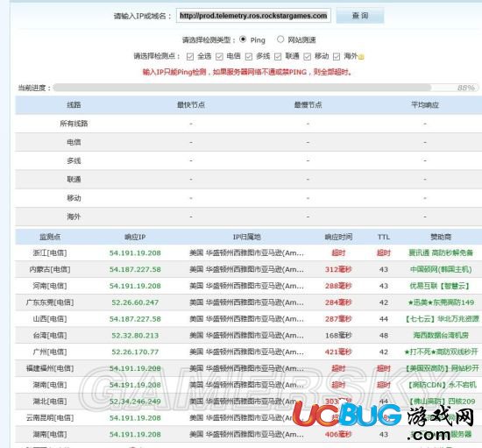
Task: Open sponsor link 【七七云】华北万兆资源
Action: tap(442, 319)
